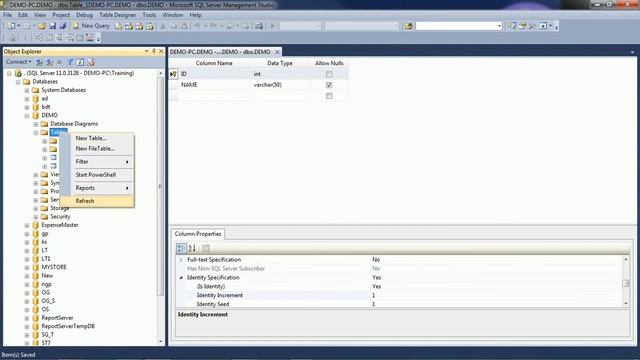This screenshot has width=640, height=360.
Task: Expand the System Databases node
Action: point(27,90)
